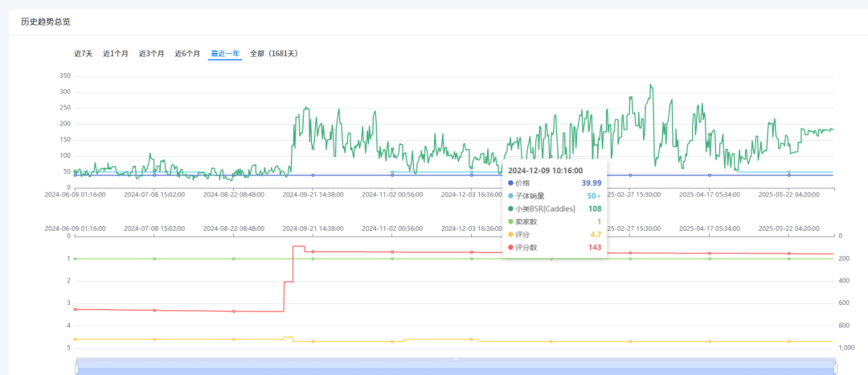Switch to 近6个月 time range

[x=187, y=54]
